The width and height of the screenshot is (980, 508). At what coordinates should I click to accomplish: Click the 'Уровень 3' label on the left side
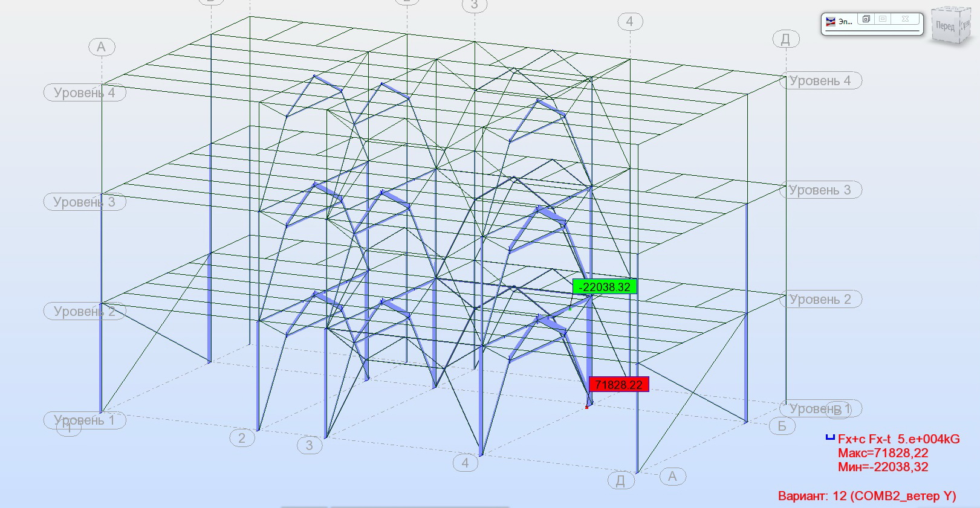point(85,202)
